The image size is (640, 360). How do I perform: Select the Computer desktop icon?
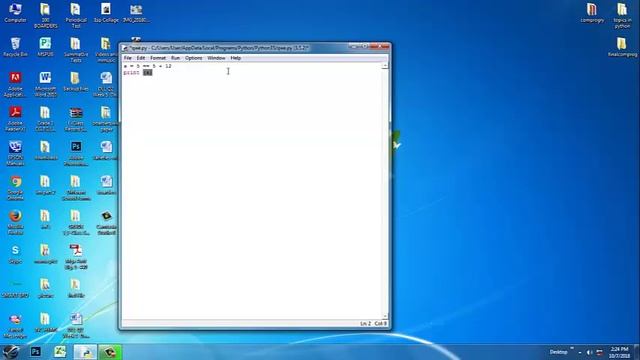(16, 12)
